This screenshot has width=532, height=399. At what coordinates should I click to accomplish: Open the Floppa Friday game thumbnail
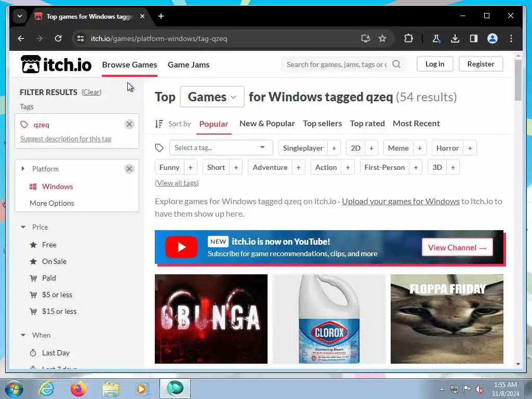click(447, 319)
